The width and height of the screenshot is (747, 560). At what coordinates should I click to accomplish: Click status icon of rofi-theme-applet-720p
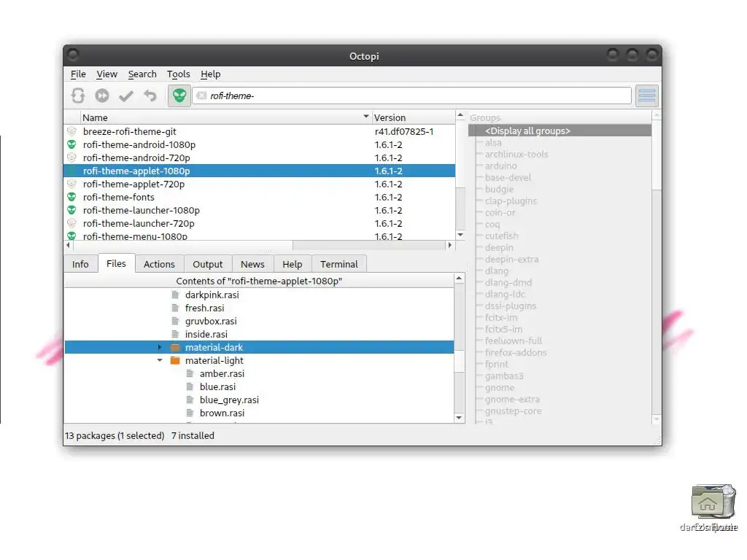[72, 184]
